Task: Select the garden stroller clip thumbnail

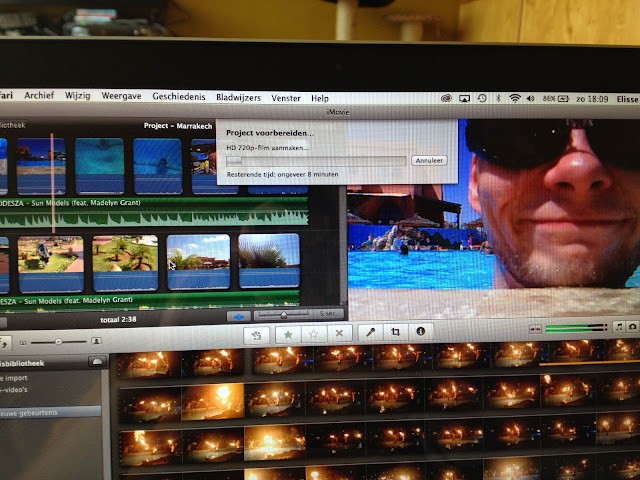Action: 51,264
